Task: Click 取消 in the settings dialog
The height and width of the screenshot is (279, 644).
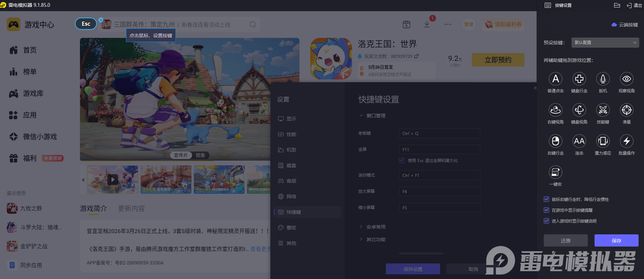Action: click(473, 269)
